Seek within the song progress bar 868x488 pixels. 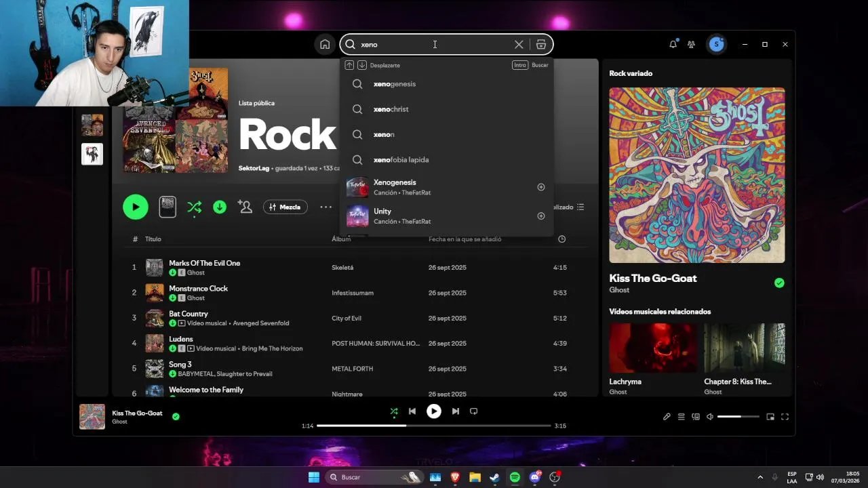click(x=434, y=426)
